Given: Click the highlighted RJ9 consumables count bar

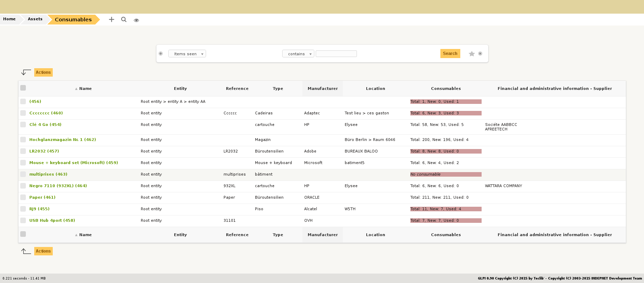Looking at the screenshot, I should [x=446, y=209].
